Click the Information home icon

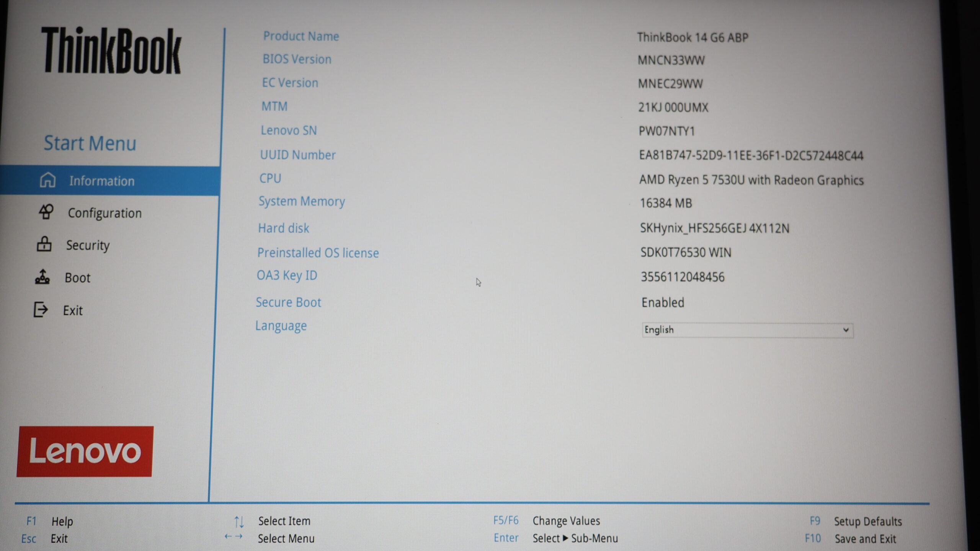pyautogui.click(x=48, y=180)
